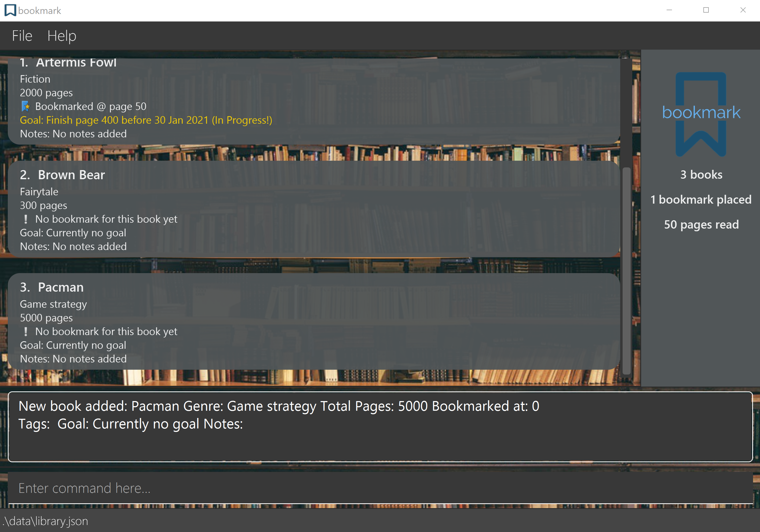Click Brown Bear's 'Goal: Currently no goal'
760x532 pixels.
[x=73, y=233]
